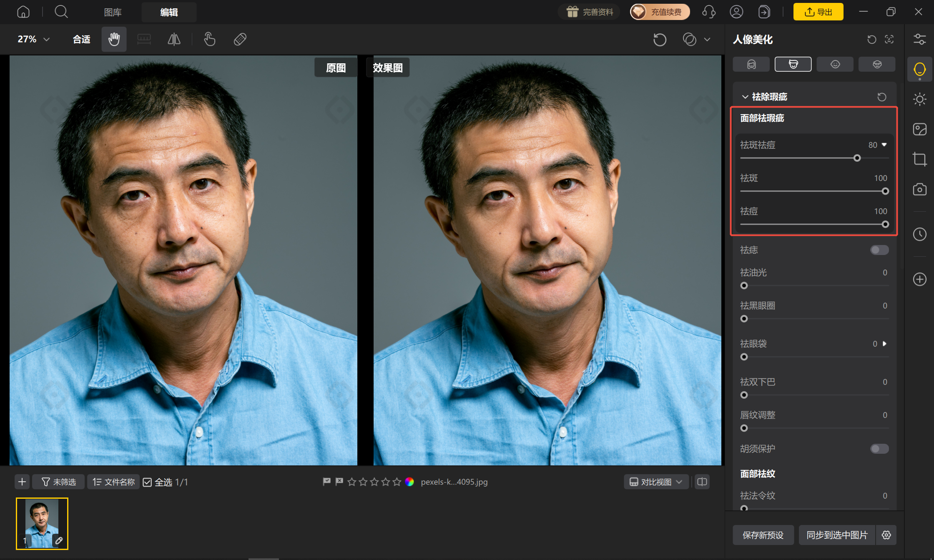The width and height of the screenshot is (934, 560).
Task: Reset the 祛除瑕疵 section
Action: (x=882, y=97)
